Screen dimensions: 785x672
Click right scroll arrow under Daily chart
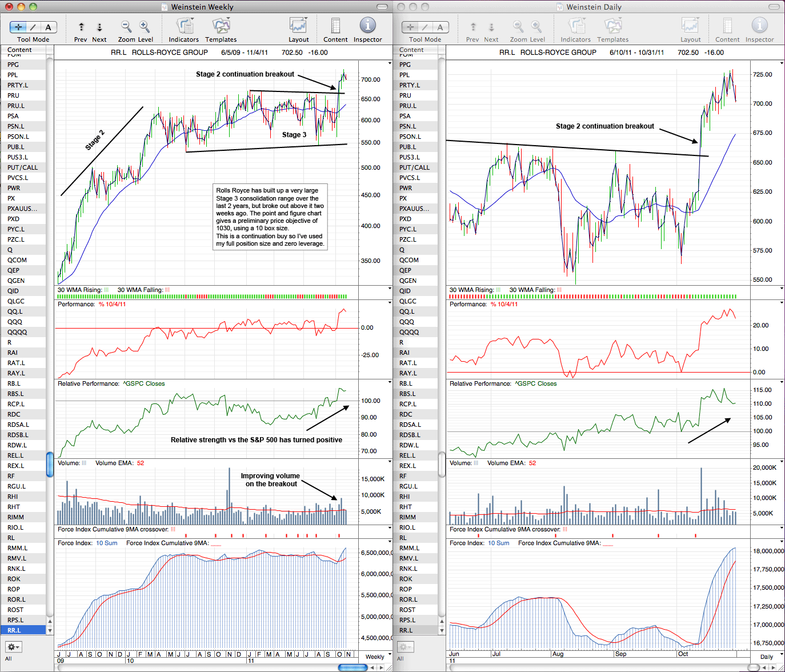pyautogui.click(x=774, y=667)
